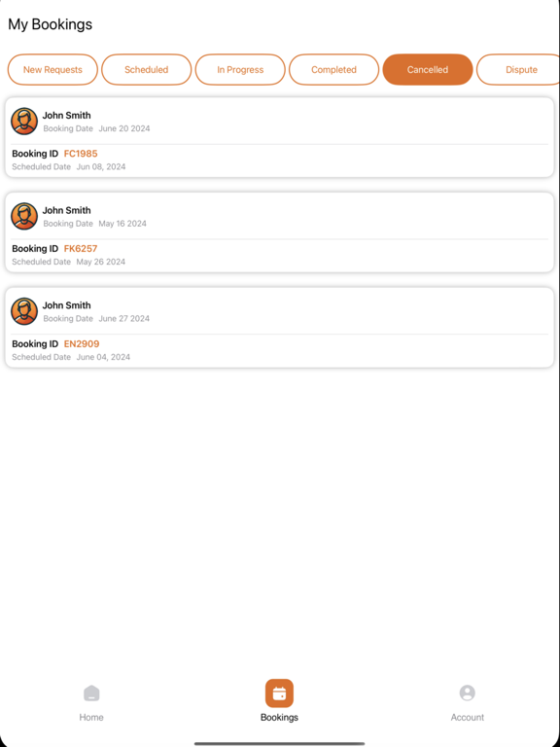Open the booking card dated June 20 2024
Image resolution: width=560 pixels, height=747 pixels.
pos(280,137)
